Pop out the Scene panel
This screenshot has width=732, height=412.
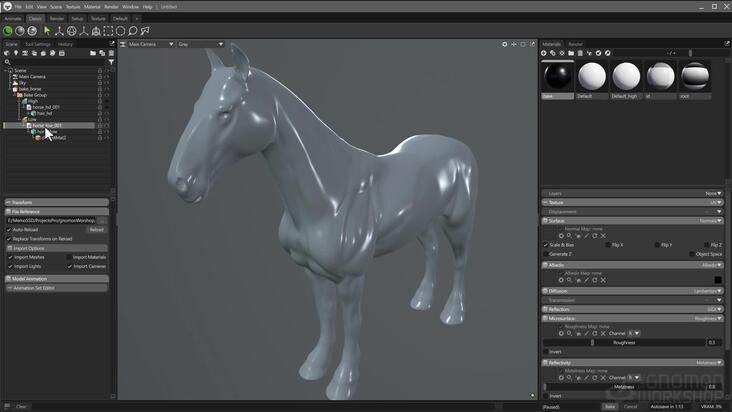(x=112, y=43)
